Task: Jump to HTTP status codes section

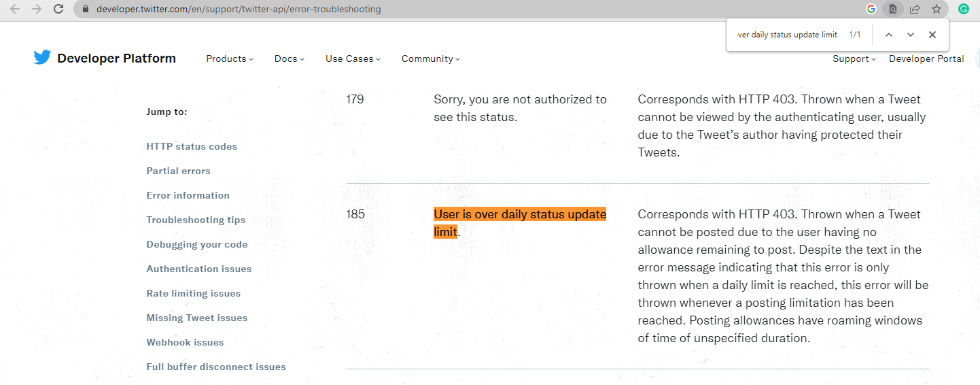Action: click(x=192, y=146)
